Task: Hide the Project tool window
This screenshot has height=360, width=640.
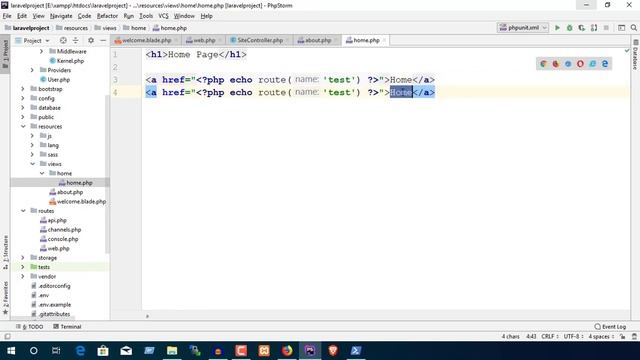Action: (x=103, y=40)
